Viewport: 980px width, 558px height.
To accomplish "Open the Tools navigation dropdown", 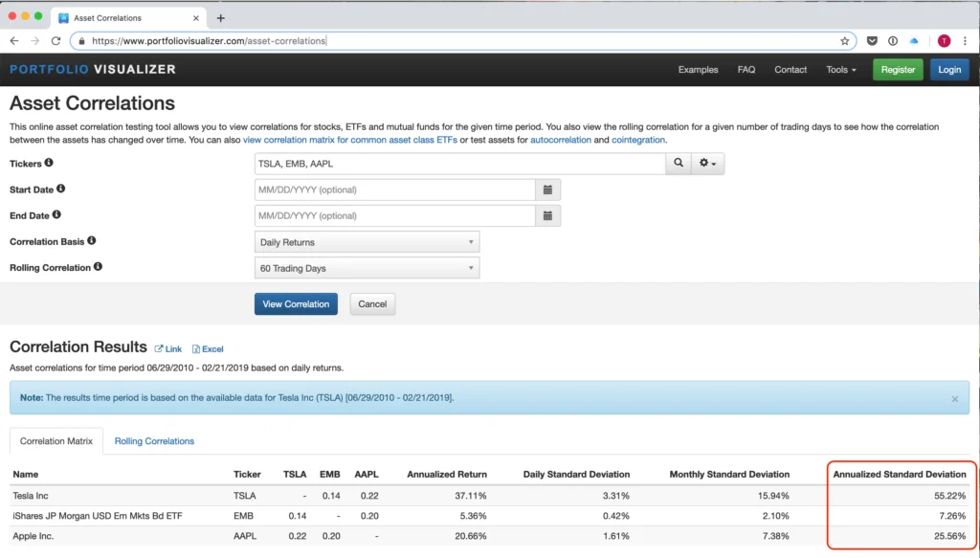I will click(x=840, y=69).
